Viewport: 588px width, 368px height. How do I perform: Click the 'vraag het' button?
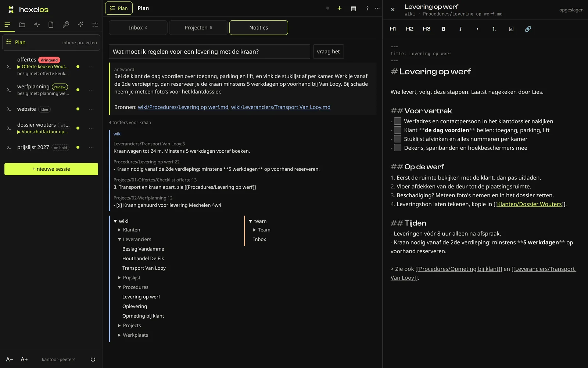[x=329, y=52]
